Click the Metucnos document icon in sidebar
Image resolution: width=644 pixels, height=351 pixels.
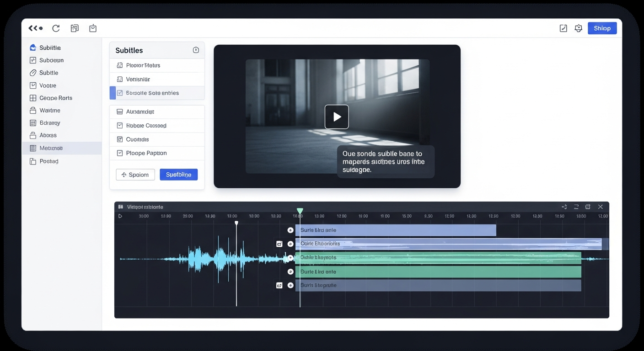[x=32, y=148]
